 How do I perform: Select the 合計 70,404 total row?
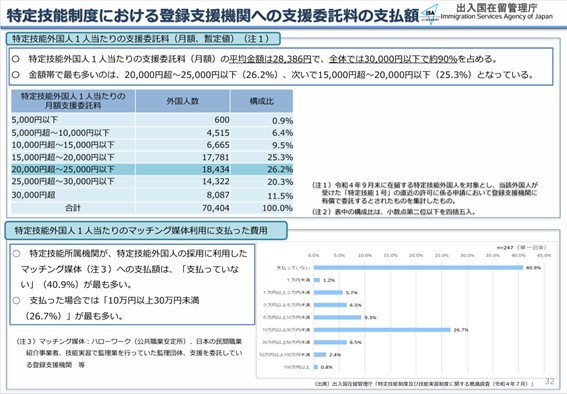point(152,208)
